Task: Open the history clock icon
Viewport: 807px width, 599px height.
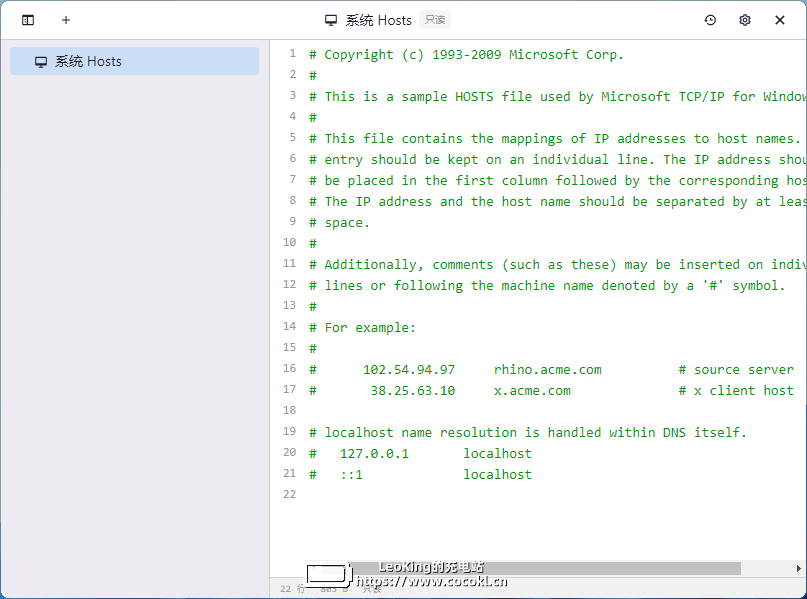Action: [710, 20]
